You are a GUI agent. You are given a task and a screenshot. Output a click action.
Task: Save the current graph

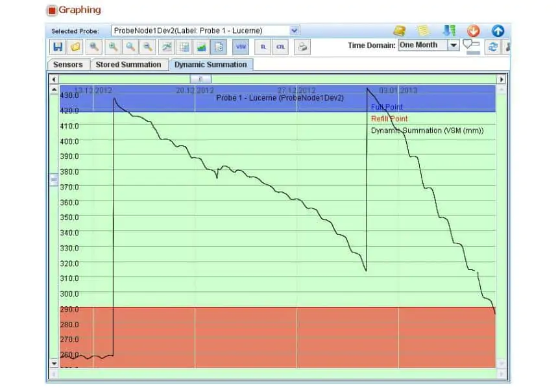tap(58, 47)
